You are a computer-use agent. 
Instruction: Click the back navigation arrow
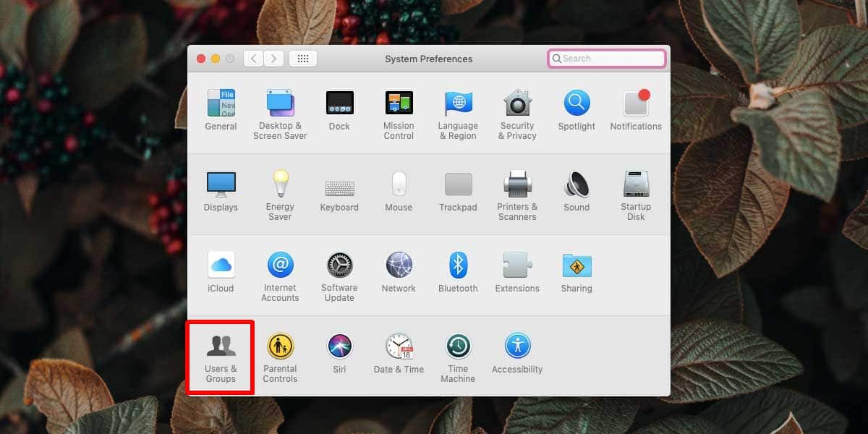click(253, 59)
